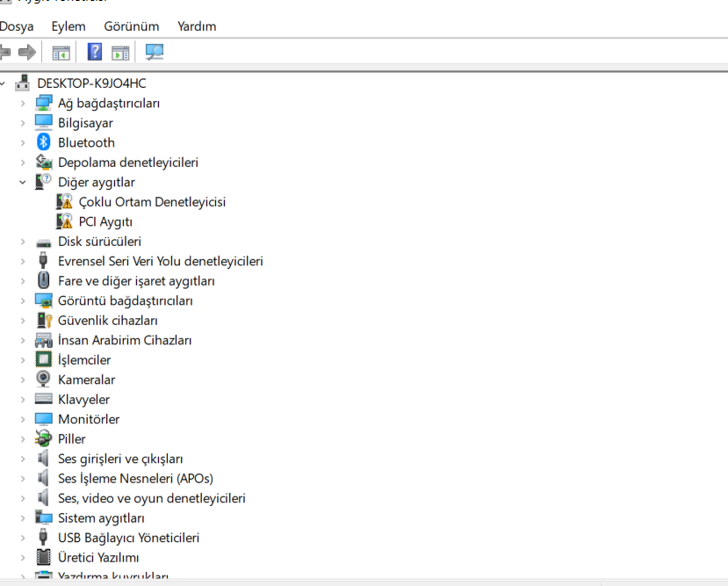Expand the Monitörler category arrow
Screen dimensions: 728x586
tap(23, 419)
